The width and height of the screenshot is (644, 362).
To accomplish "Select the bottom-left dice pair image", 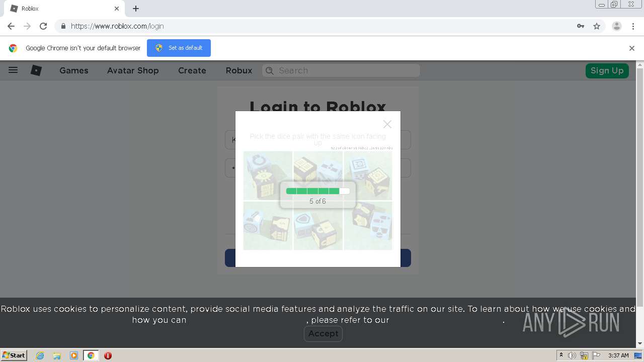I will pos(268,226).
